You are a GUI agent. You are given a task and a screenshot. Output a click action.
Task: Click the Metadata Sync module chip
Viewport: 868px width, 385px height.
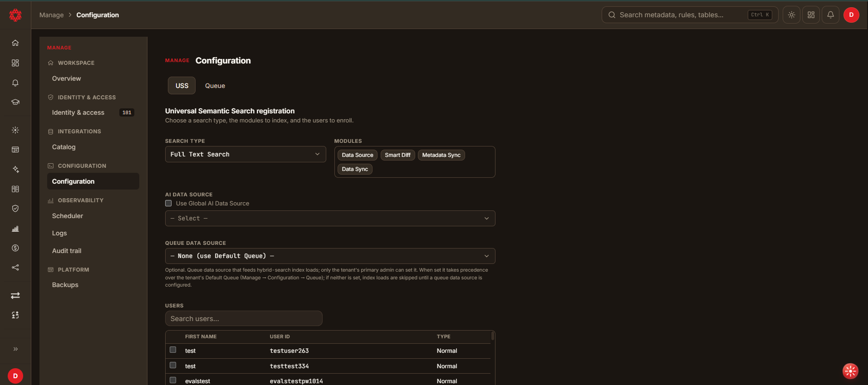tap(441, 155)
